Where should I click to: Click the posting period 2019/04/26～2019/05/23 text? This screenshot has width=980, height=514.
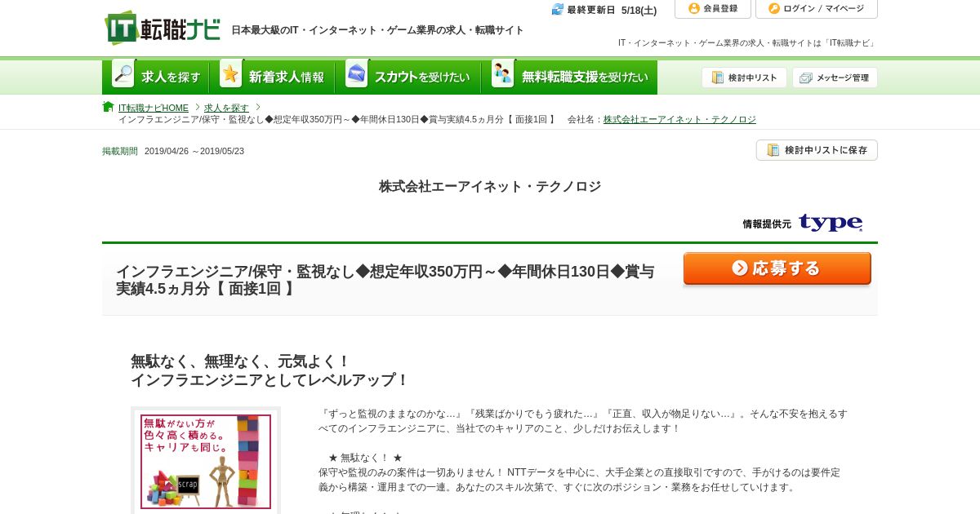(x=194, y=151)
